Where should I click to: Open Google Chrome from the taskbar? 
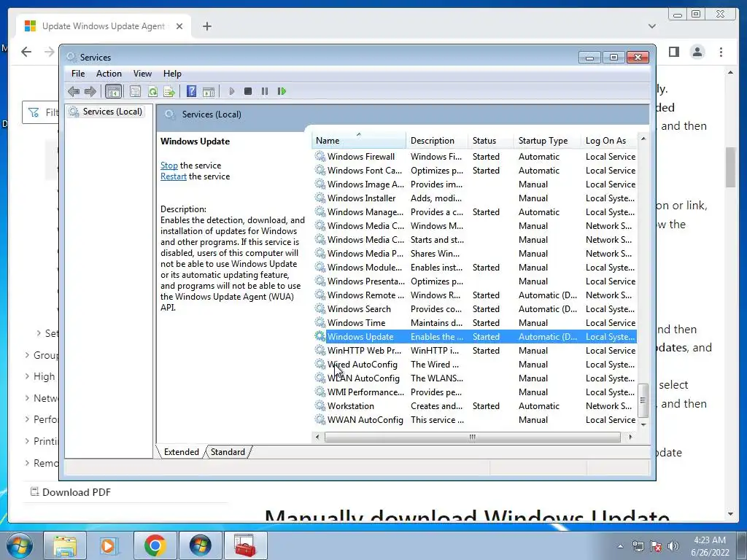pyautogui.click(x=155, y=545)
